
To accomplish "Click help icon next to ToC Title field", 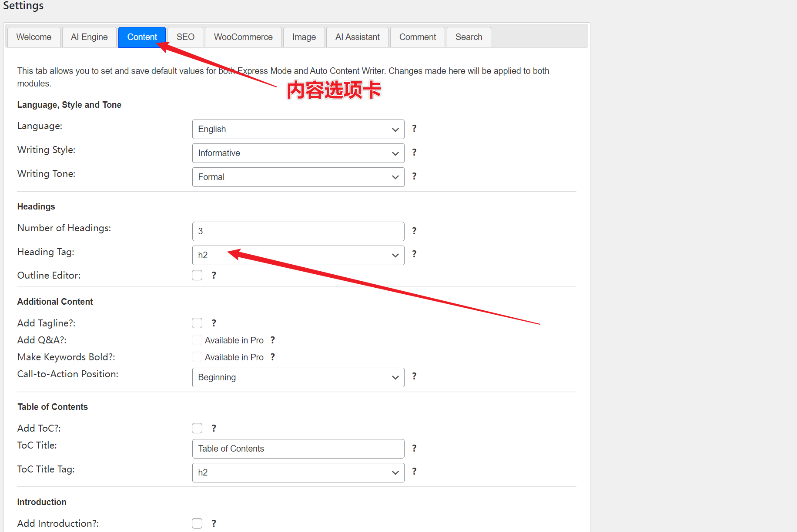I will pyautogui.click(x=414, y=448).
